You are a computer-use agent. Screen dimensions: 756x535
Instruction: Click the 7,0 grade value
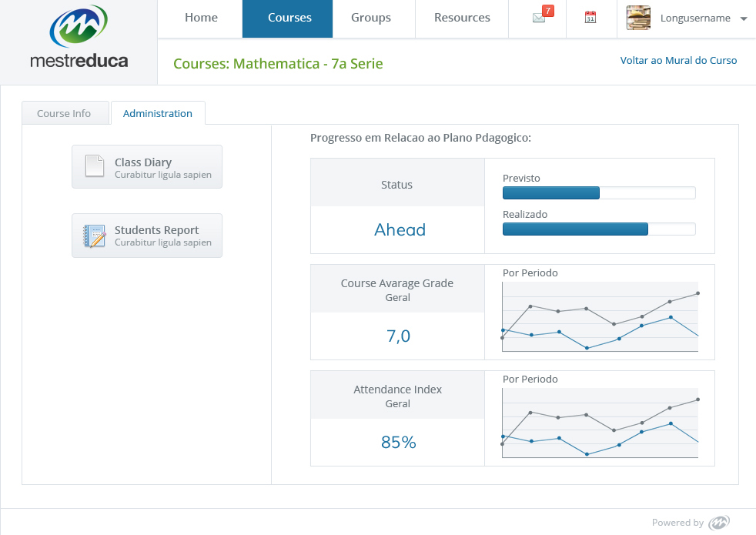398,336
